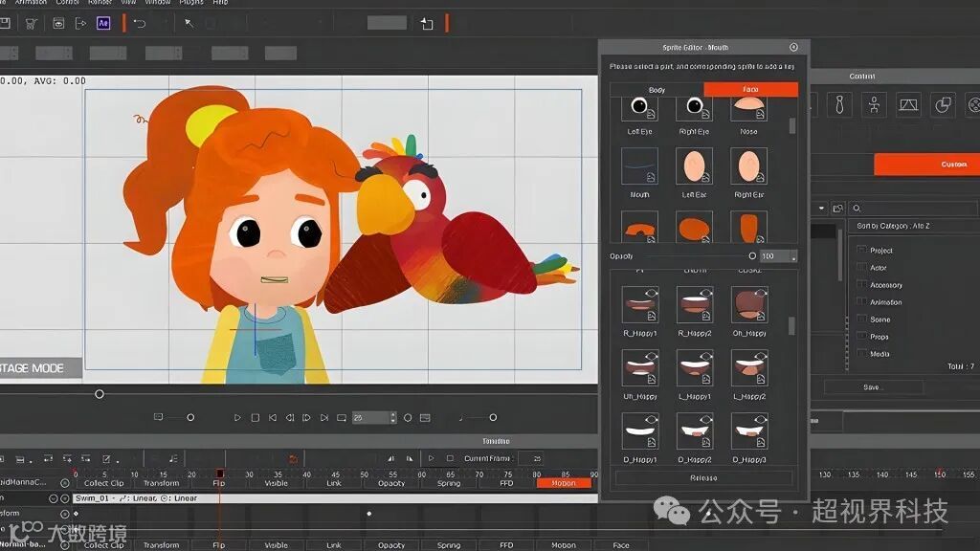980x551 pixels.
Task: Select the orange Custom tab in Content panel
Action: (x=927, y=165)
